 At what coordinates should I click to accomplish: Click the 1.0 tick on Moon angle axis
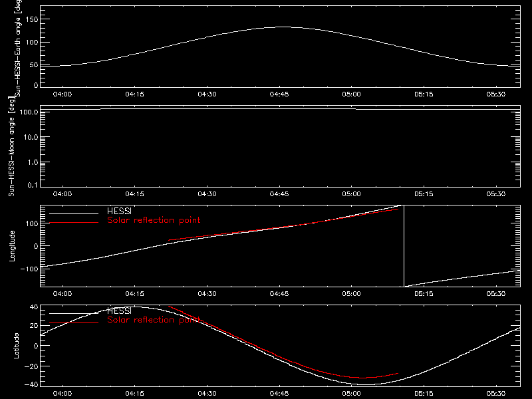(33, 162)
